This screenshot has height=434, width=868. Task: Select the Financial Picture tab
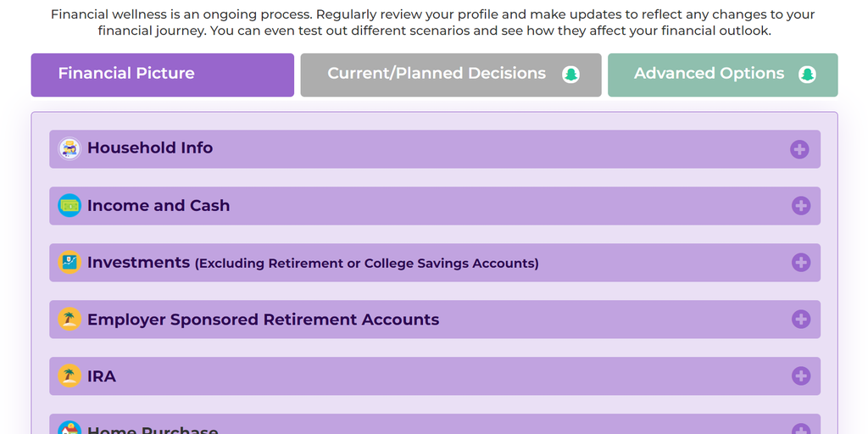click(x=162, y=75)
